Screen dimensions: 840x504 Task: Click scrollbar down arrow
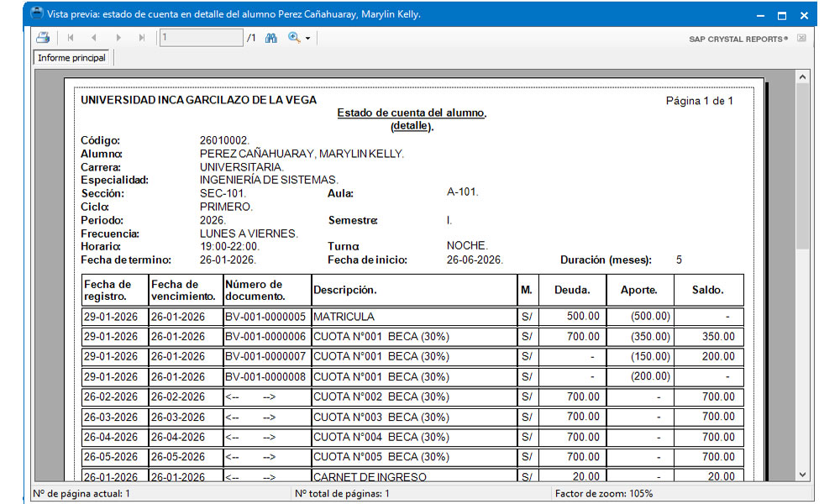point(802,475)
